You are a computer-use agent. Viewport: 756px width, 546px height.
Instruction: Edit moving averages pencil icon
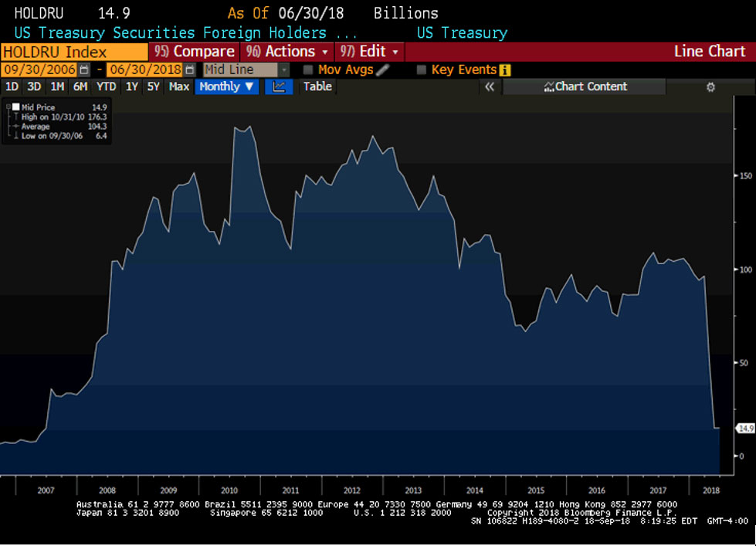click(x=382, y=70)
